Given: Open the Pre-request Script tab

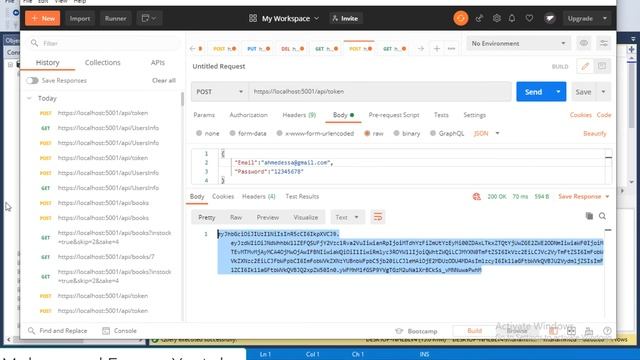Looking at the screenshot, I should [x=394, y=115].
